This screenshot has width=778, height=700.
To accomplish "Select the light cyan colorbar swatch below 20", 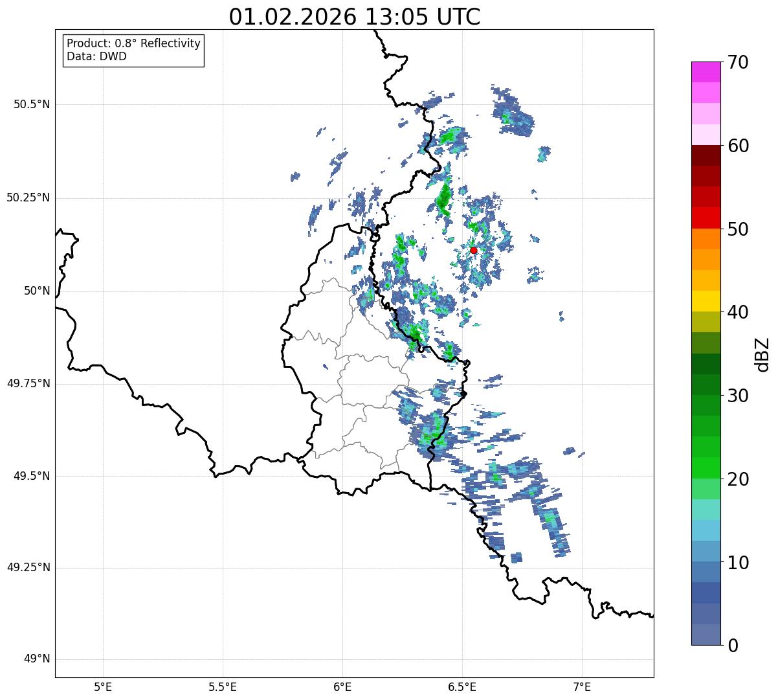I will pyautogui.click(x=706, y=510).
